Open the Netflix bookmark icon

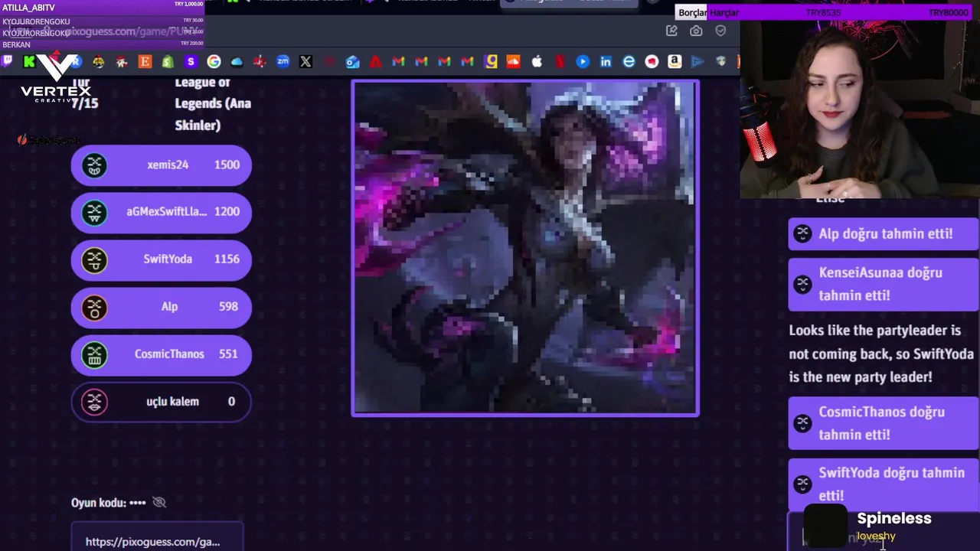point(560,61)
